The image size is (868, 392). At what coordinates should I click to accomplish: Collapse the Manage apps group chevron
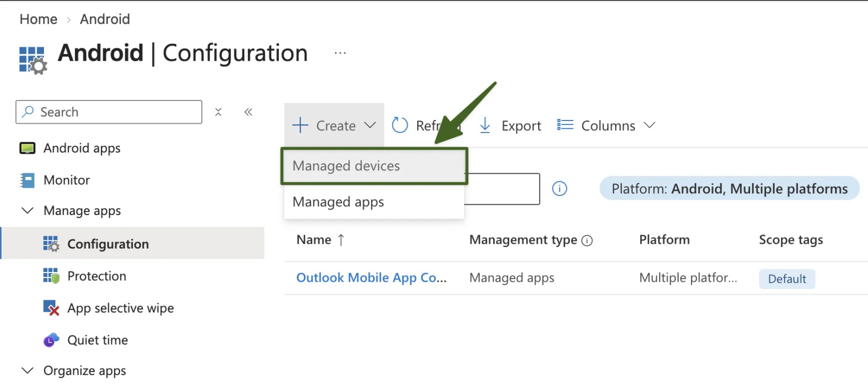pos(27,210)
